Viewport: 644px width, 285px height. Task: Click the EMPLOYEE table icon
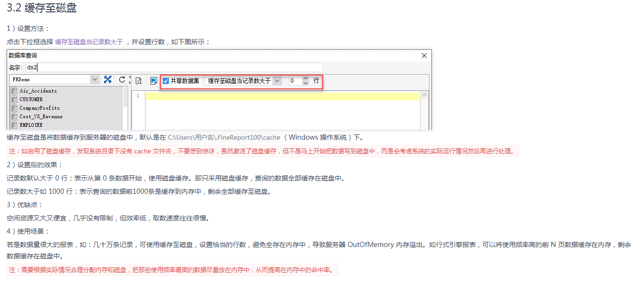point(14,125)
